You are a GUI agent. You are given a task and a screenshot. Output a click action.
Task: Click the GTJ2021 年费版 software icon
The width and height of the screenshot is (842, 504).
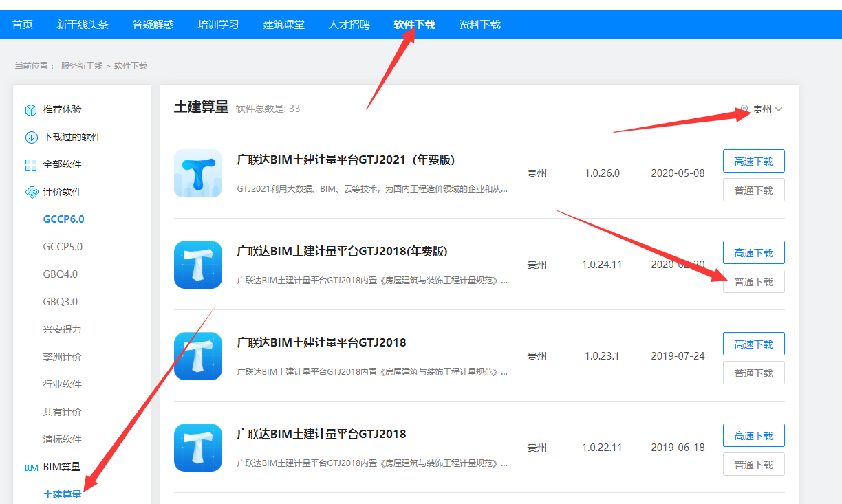[x=198, y=173]
